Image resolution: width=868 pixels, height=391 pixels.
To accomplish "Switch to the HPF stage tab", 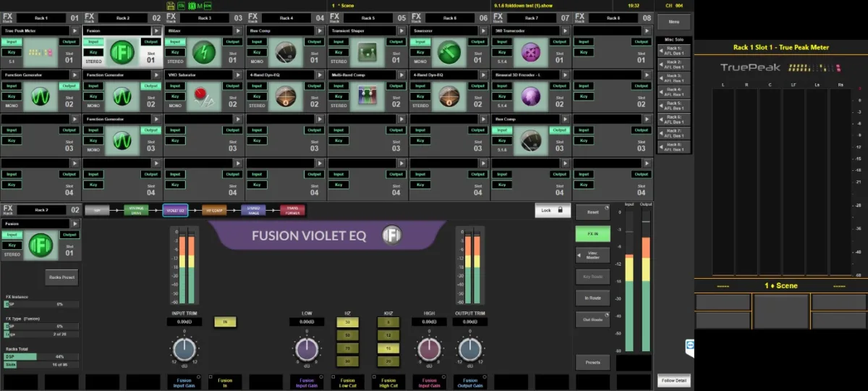I will (97, 210).
